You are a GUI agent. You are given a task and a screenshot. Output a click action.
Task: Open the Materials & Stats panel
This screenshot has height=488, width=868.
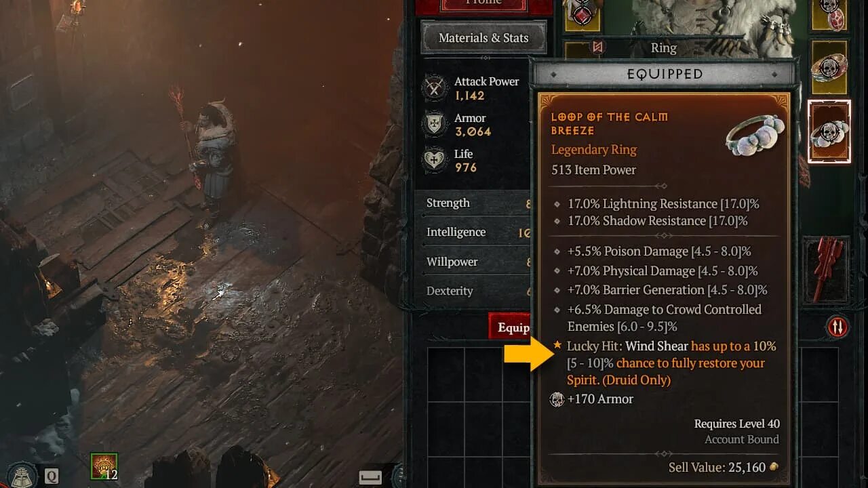pyautogui.click(x=484, y=38)
